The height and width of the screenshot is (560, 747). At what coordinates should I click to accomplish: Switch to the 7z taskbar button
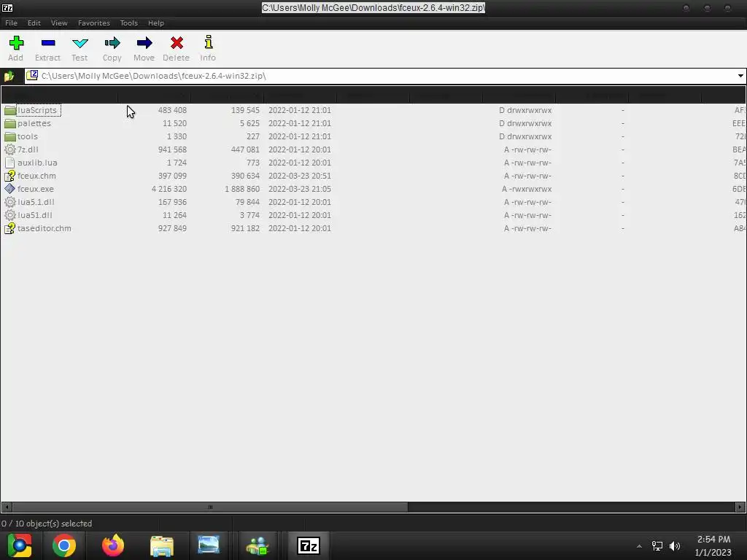tap(309, 545)
